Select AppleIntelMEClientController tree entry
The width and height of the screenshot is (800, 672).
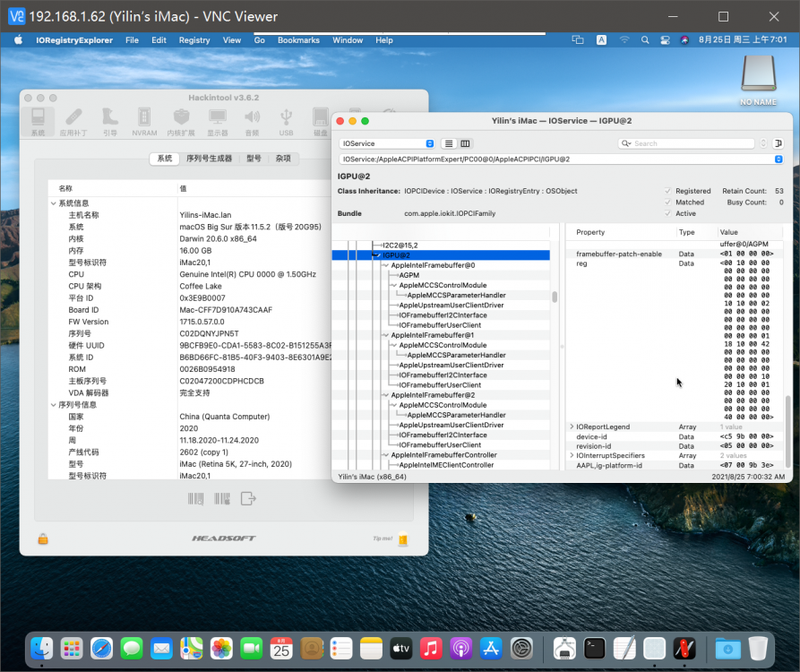[446, 465]
